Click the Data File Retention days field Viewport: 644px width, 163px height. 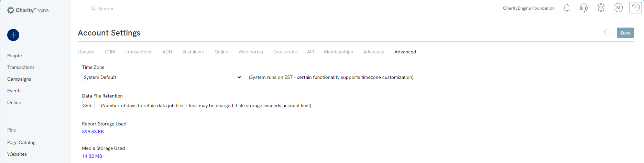click(x=88, y=105)
